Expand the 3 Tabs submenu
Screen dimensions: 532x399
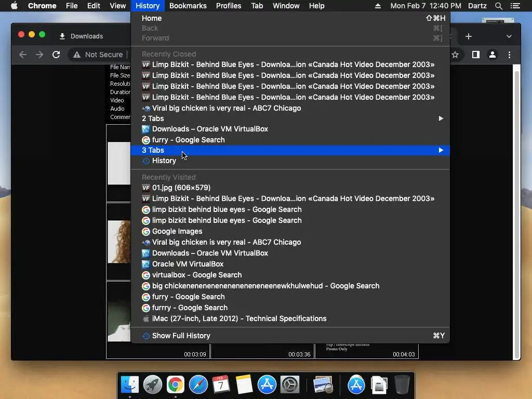click(x=290, y=150)
